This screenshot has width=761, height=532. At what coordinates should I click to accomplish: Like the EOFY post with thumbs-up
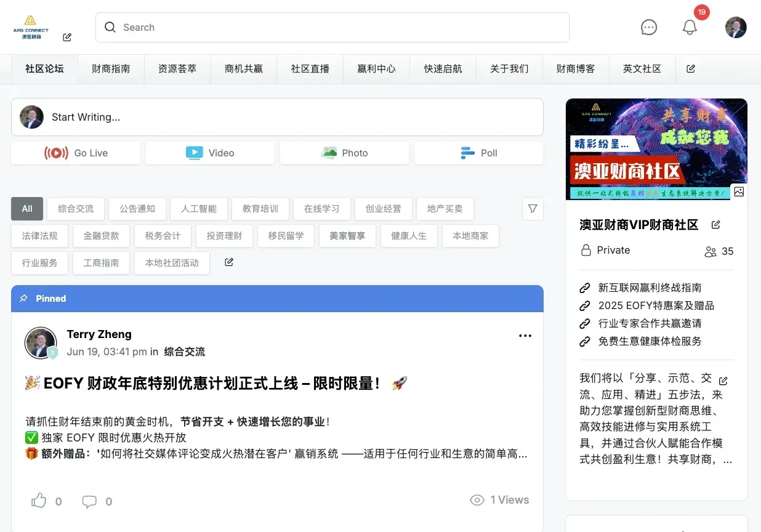39,501
